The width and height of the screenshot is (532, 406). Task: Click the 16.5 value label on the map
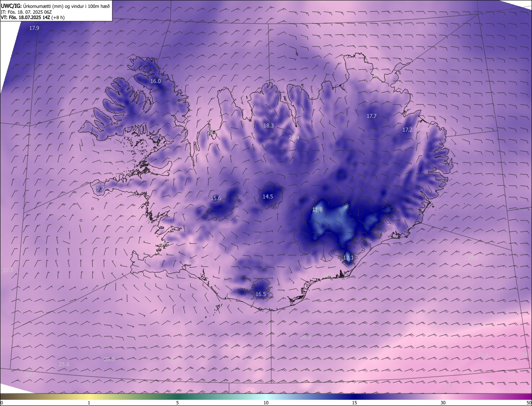coord(261,294)
